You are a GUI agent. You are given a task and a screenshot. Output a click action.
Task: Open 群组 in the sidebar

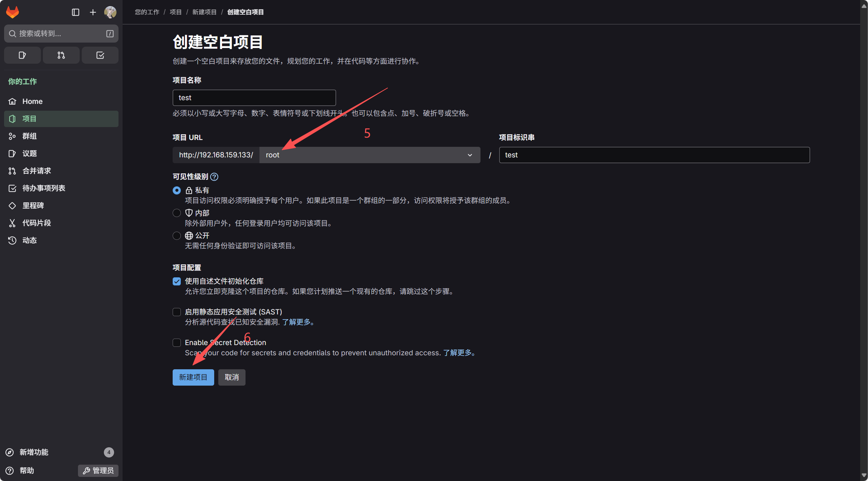(x=29, y=136)
